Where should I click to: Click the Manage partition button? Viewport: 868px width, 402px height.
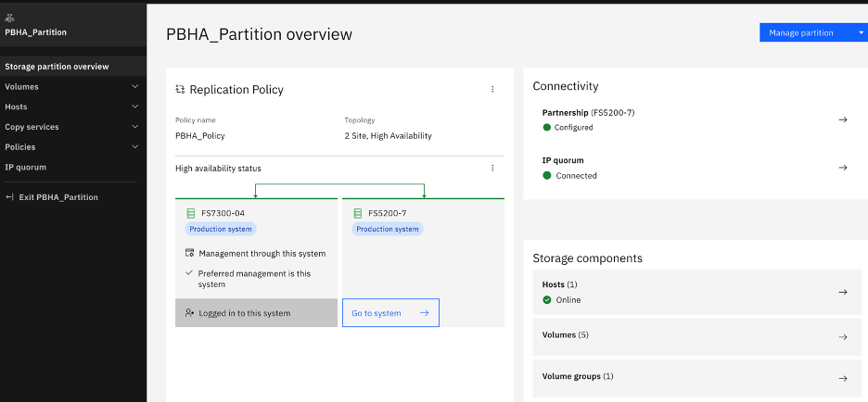click(801, 32)
